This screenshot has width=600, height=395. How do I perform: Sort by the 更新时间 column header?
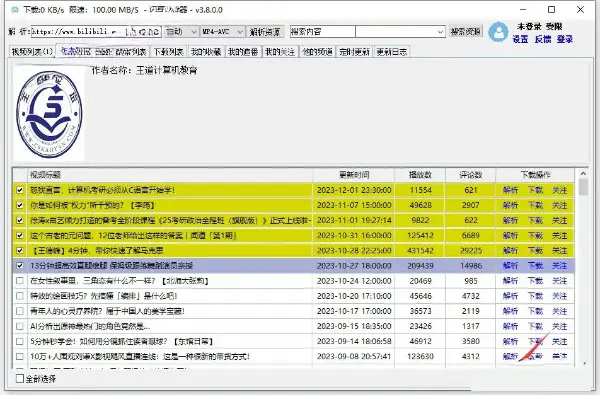click(x=354, y=175)
